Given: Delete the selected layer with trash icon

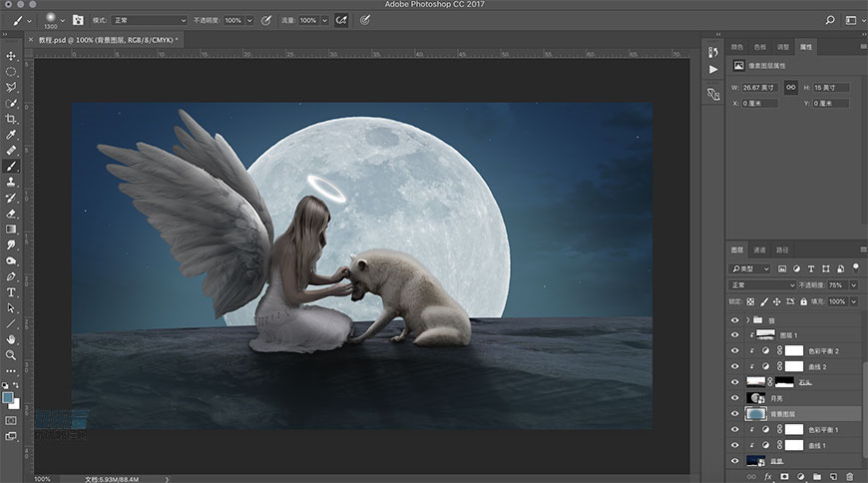Looking at the screenshot, I should [x=850, y=476].
